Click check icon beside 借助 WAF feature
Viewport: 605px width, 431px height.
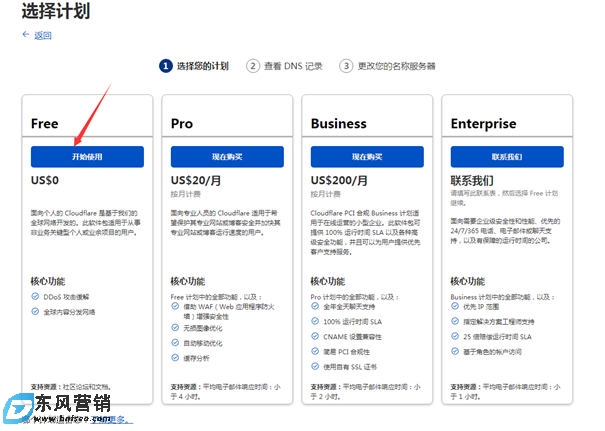(x=175, y=306)
